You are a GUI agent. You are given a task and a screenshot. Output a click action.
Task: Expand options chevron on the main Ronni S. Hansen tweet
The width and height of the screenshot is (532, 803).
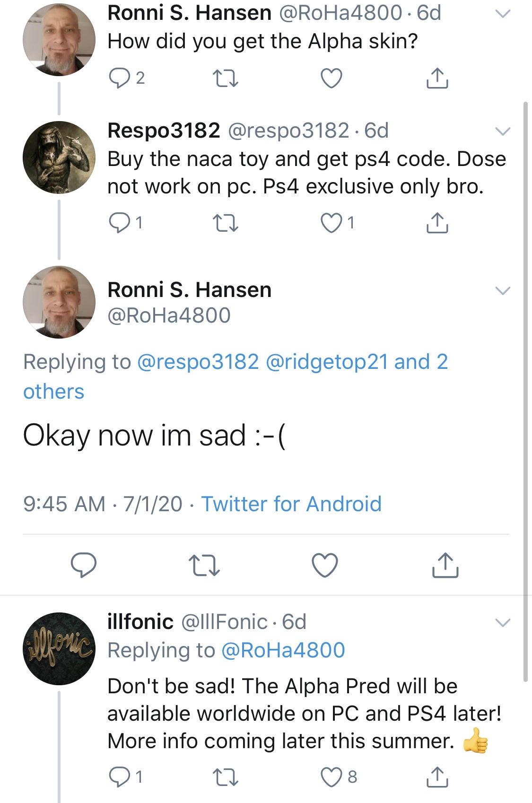point(503,290)
